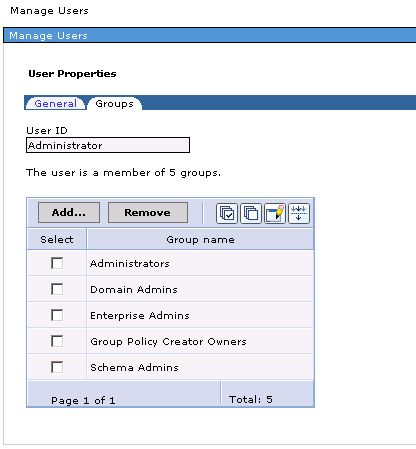Screen dimensions: 416x449
Task: Click the Select All icon in table toolbar
Action: coord(227,213)
